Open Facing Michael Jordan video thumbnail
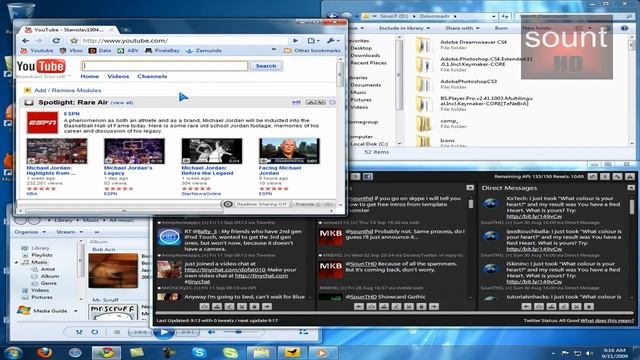This screenshot has height=360, width=640. [289, 151]
